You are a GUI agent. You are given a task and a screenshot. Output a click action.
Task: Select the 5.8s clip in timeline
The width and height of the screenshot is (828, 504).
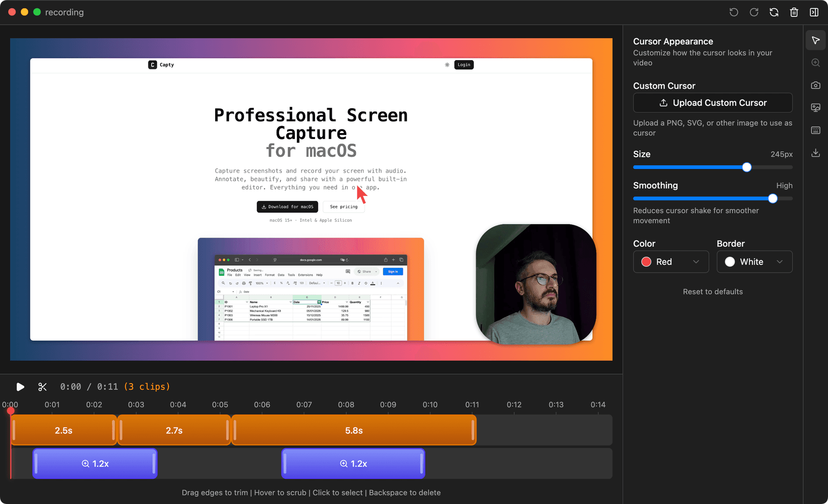[354, 430]
